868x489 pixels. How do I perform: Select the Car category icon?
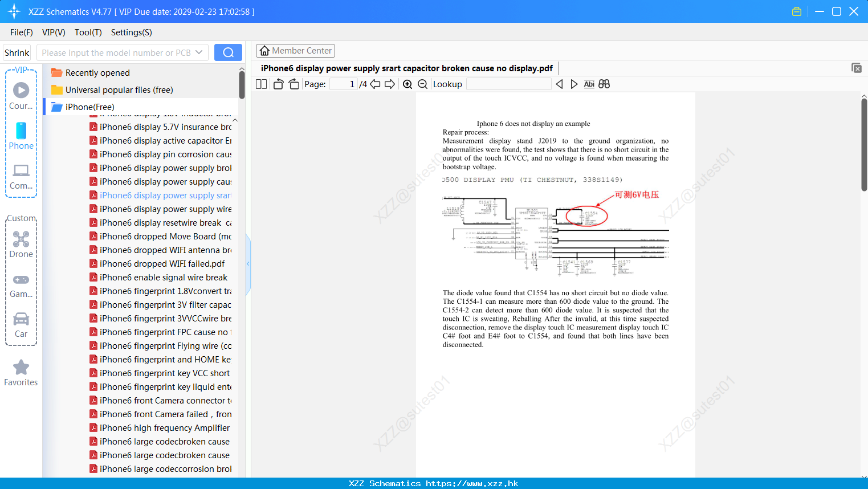(x=21, y=325)
